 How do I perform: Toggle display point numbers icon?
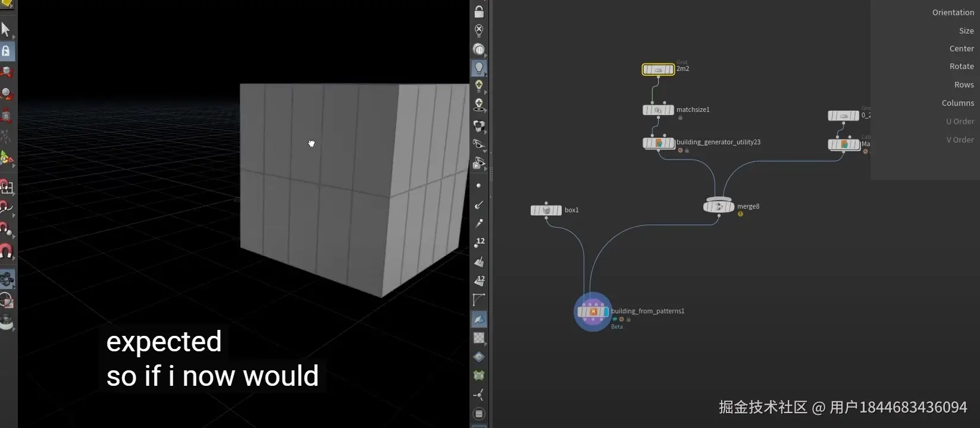pos(479,243)
